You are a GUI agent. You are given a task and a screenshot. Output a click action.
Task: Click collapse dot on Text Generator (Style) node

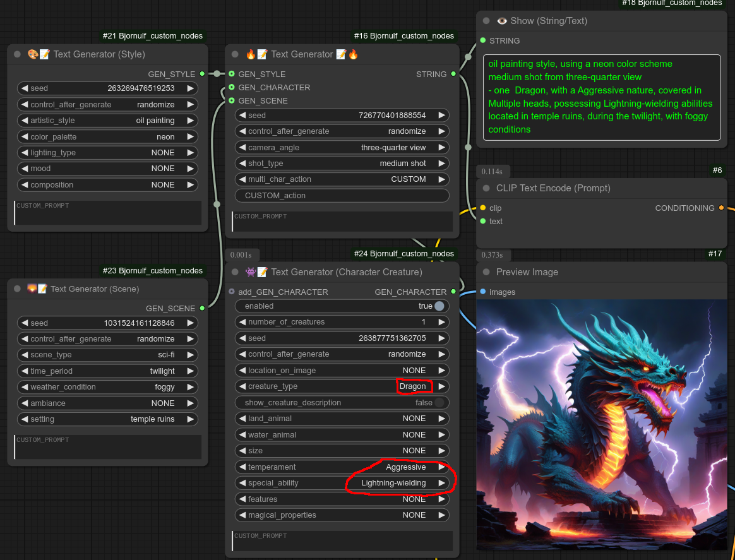(18, 54)
